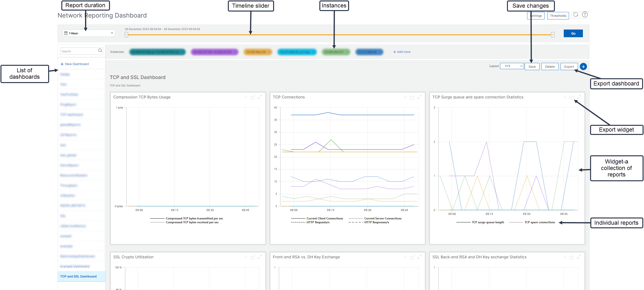Expand the SSL Crypto Utilization widget
The width and height of the screenshot is (644, 290).
tap(260, 257)
